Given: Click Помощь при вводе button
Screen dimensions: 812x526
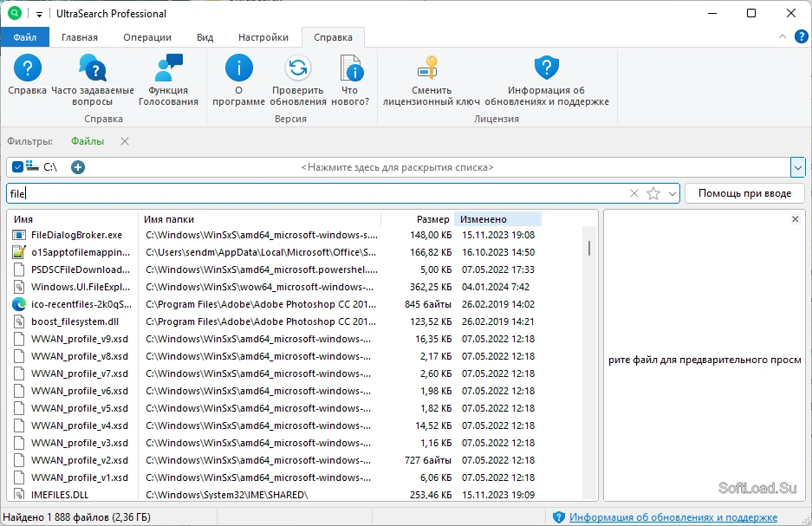Looking at the screenshot, I should (744, 193).
